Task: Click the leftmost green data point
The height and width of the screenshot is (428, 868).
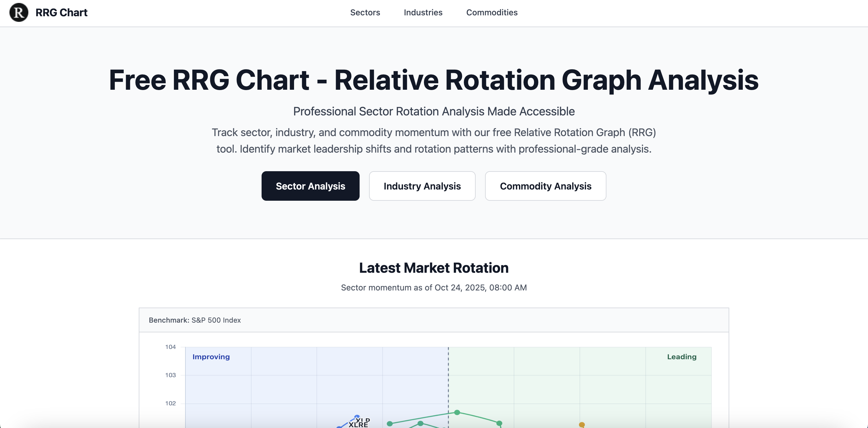Action: (390, 424)
